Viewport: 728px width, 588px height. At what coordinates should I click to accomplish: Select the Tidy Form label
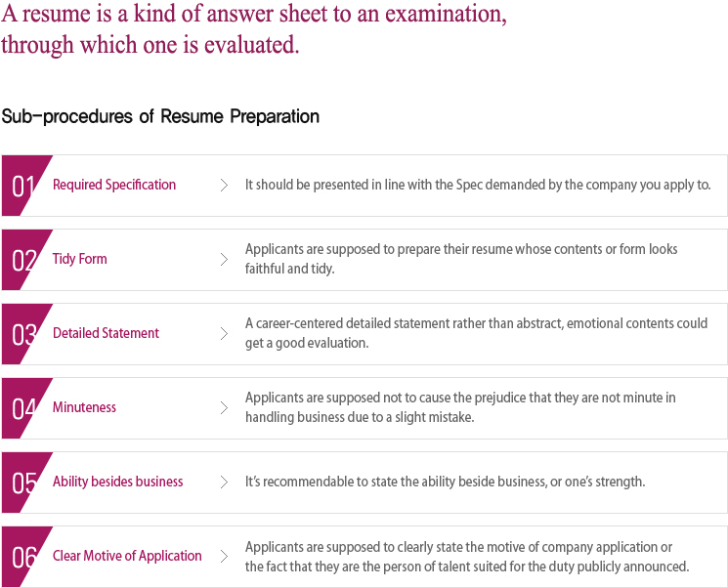pos(80,259)
